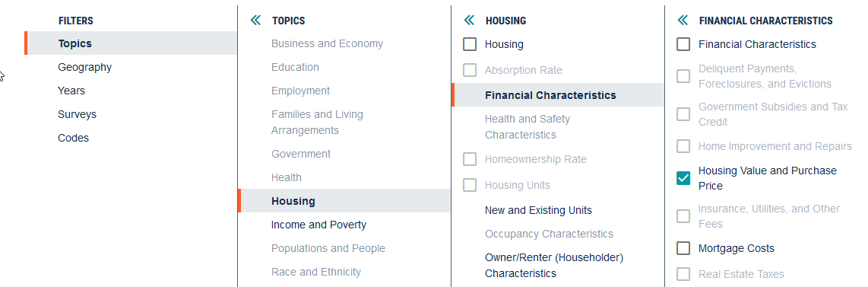Select the Codes filter
The image size is (868, 287).
73,137
